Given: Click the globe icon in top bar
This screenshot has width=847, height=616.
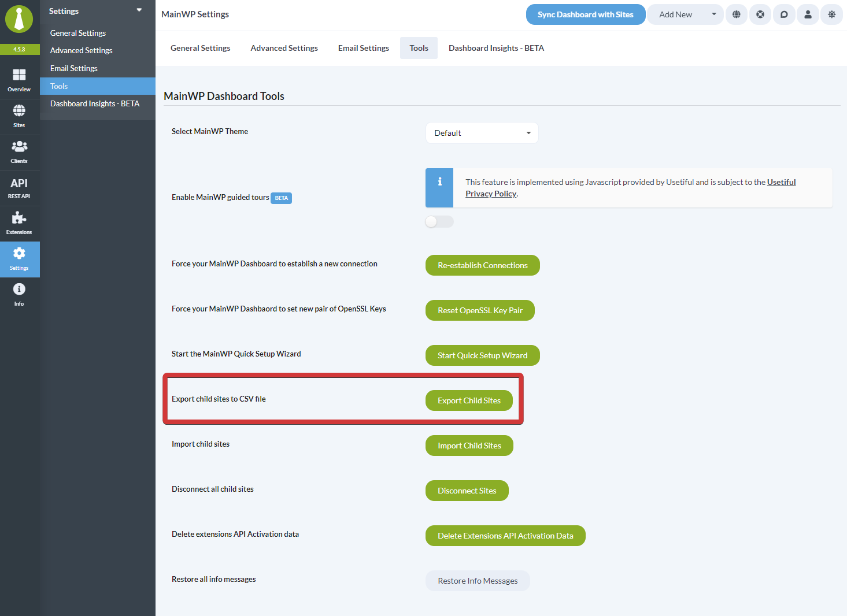Looking at the screenshot, I should (736, 14).
